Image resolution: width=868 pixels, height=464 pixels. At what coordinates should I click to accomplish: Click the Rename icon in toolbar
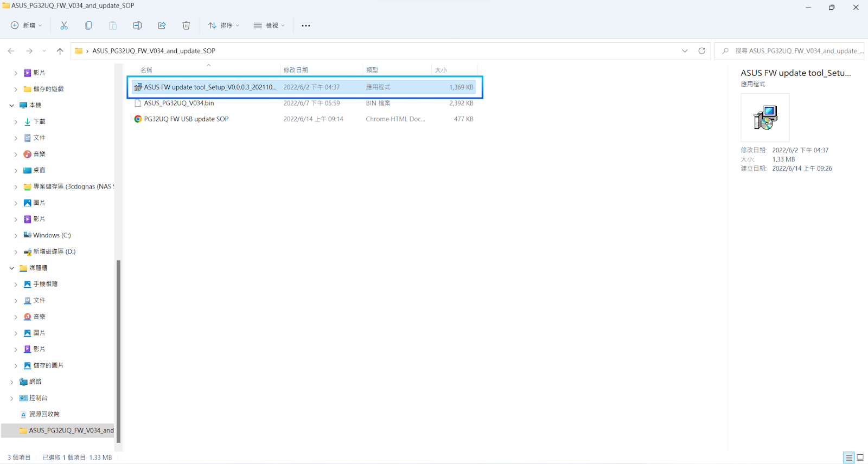point(137,25)
